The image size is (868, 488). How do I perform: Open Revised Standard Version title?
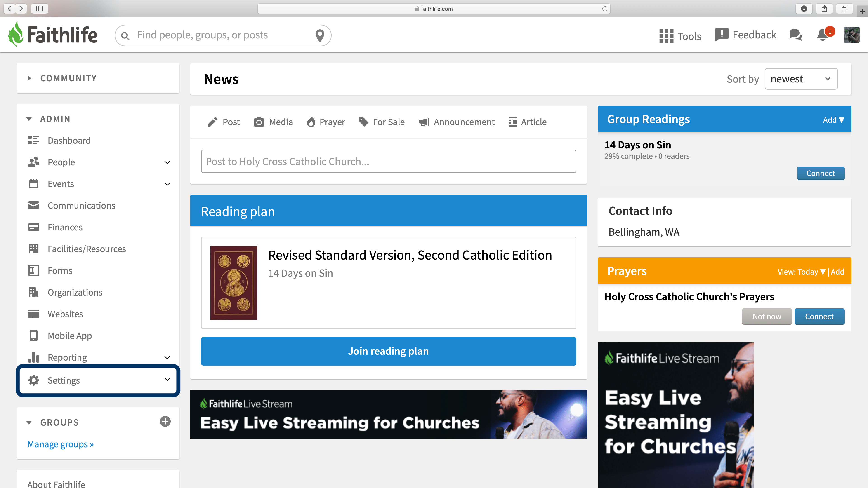(410, 255)
